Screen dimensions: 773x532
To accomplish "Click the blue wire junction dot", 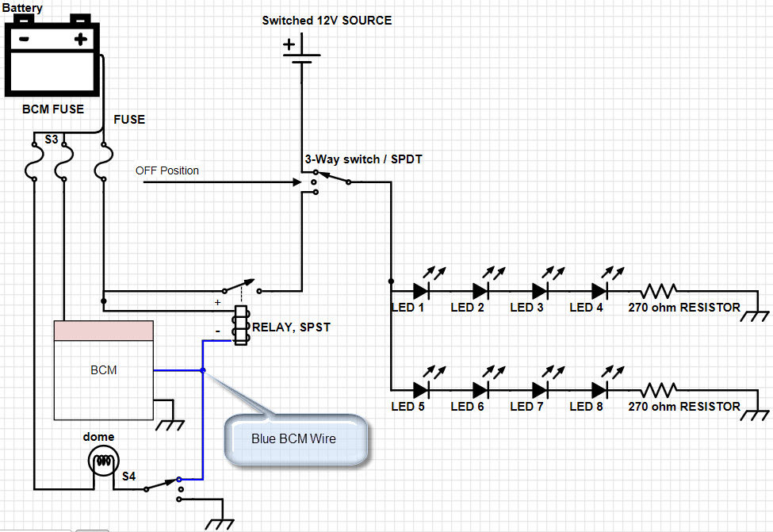I will tap(203, 369).
